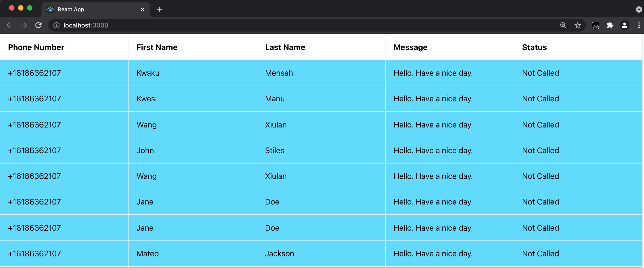Open Chrome three-dot menu
The width and height of the screenshot is (644, 268).
(x=639, y=25)
